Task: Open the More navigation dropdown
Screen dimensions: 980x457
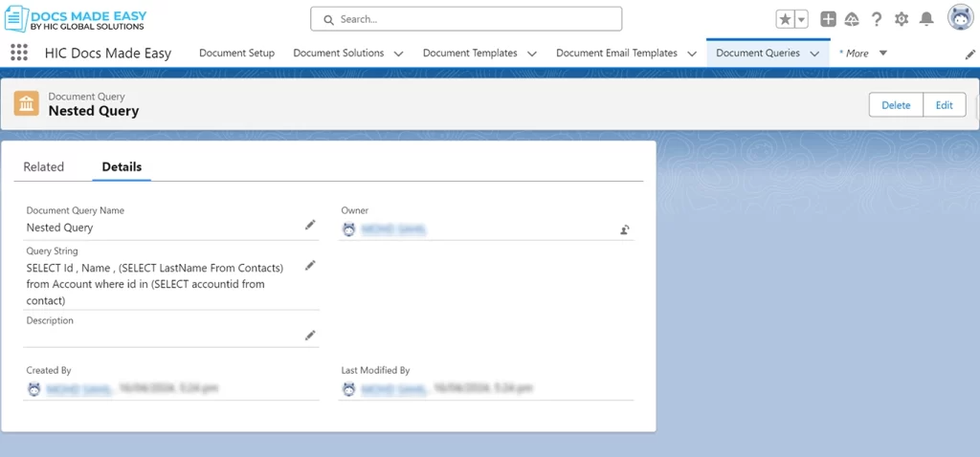Action: [863, 54]
